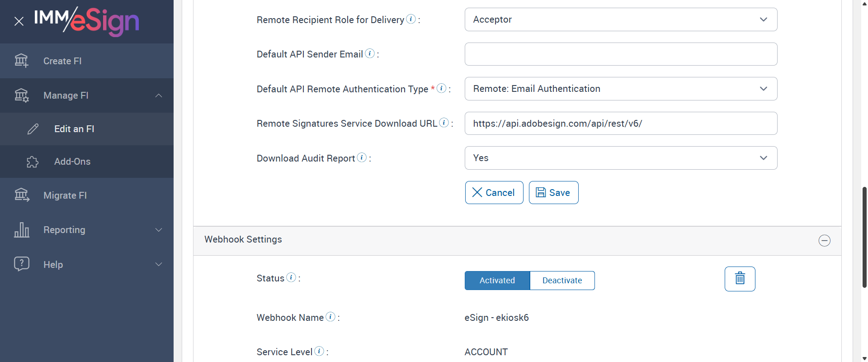
Task: Click the Default API Sender Email field
Action: pyautogui.click(x=621, y=54)
